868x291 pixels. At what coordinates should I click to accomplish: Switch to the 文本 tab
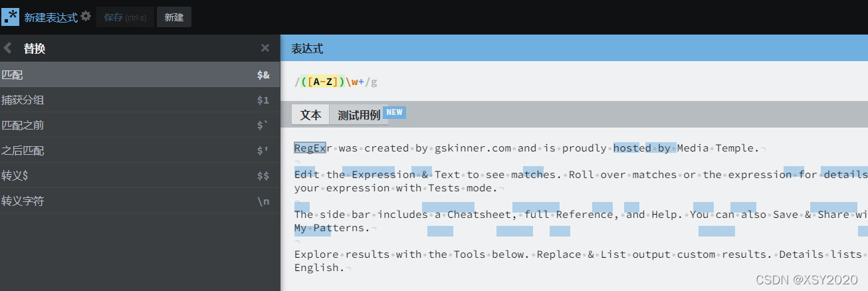310,115
